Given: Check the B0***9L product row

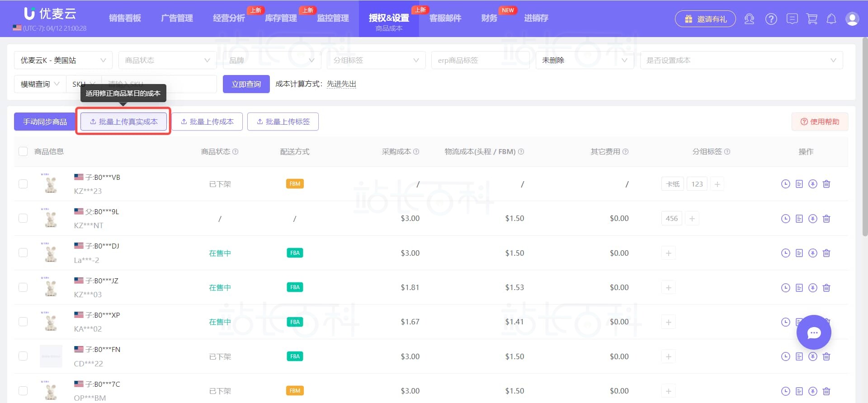Looking at the screenshot, I should click(x=23, y=218).
